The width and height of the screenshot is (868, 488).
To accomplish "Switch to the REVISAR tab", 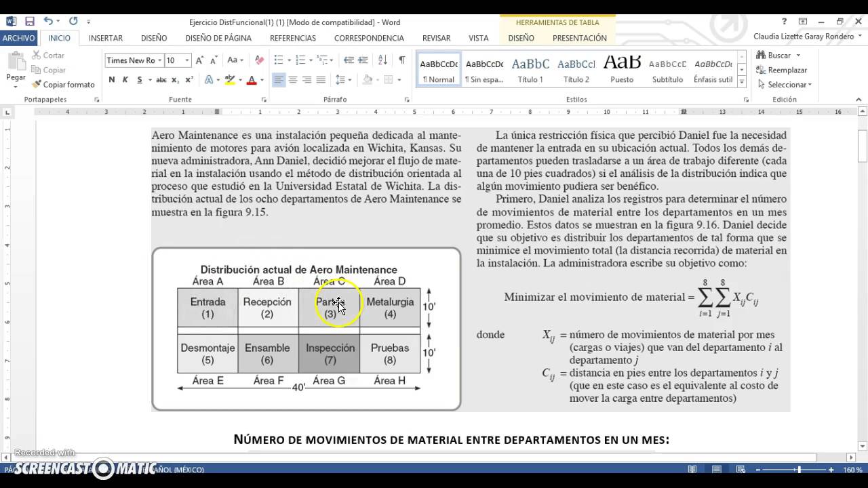I will click(x=436, y=38).
